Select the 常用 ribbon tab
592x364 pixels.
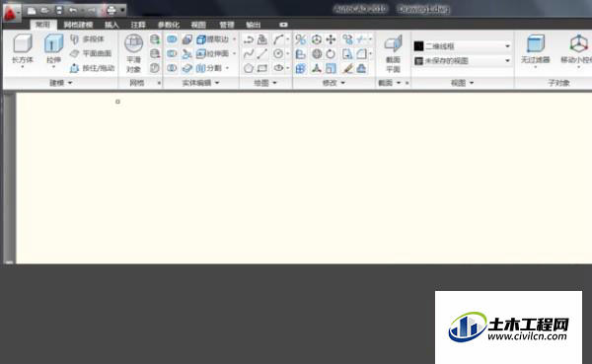pos(43,25)
